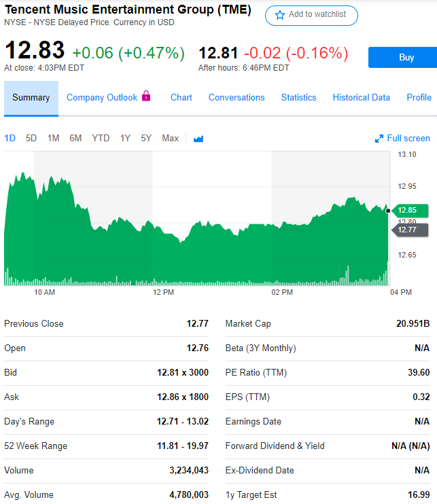Set chart range to YTD
This screenshot has width=437, height=504.
pyautogui.click(x=101, y=139)
